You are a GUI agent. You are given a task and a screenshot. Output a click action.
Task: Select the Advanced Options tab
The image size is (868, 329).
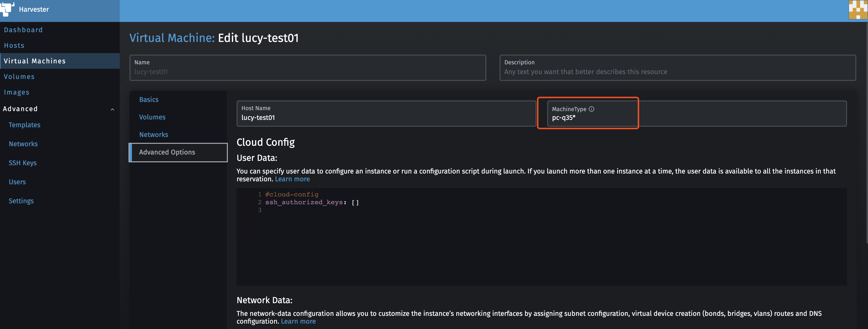pyautogui.click(x=167, y=152)
